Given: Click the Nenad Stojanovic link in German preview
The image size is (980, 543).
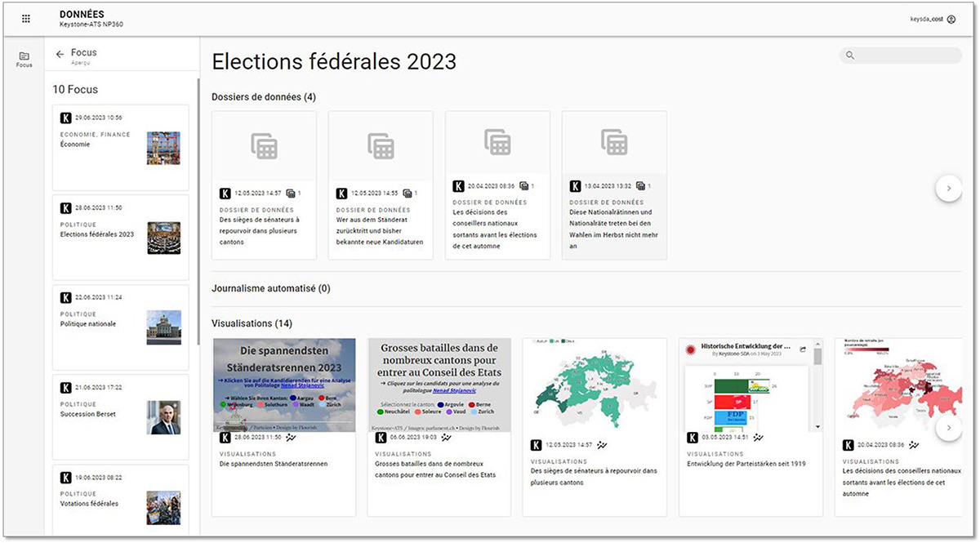Looking at the screenshot, I should tap(303, 386).
